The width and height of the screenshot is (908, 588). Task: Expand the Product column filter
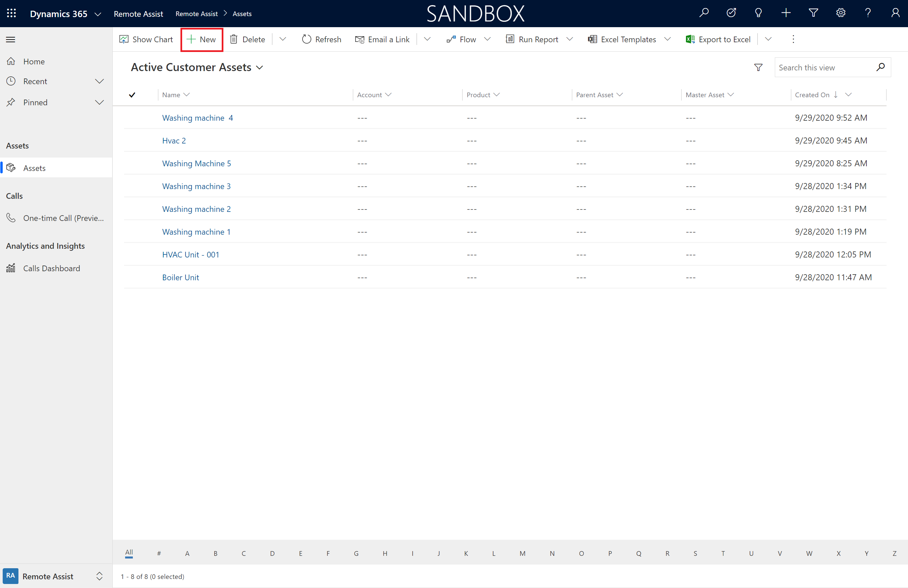496,95
